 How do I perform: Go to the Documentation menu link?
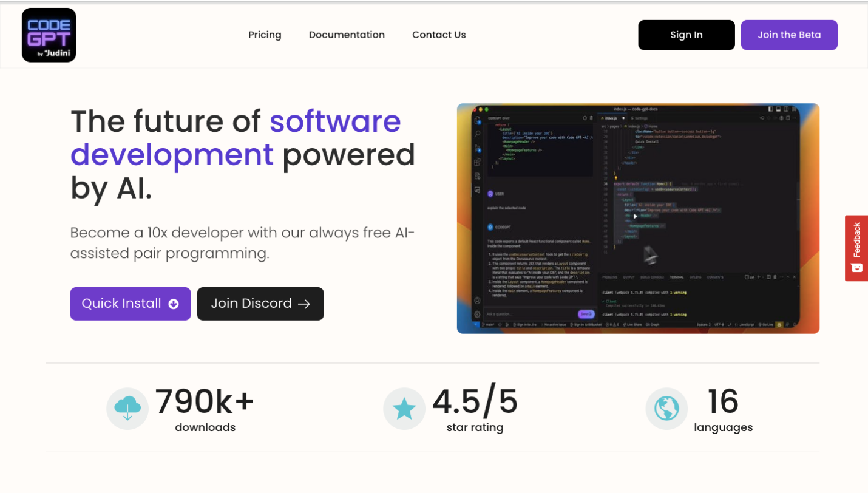coord(347,35)
